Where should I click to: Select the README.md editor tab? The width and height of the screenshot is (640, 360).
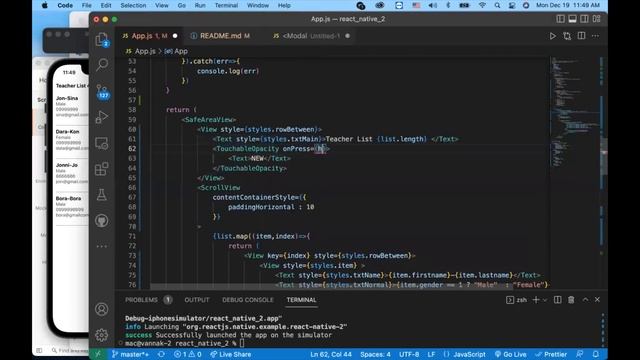pos(220,36)
